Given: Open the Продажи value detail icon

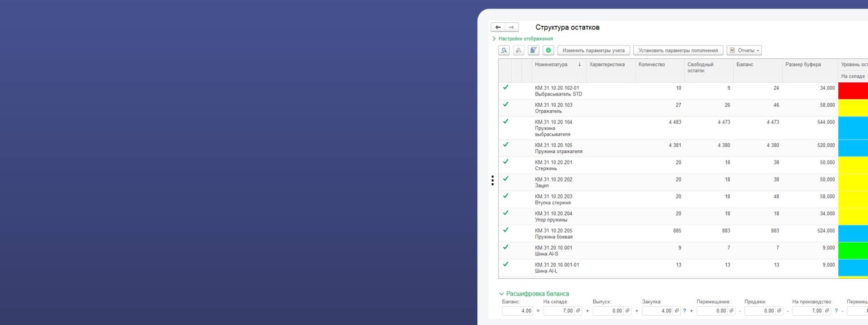Looking at the screenshot, I should (779, 311).
